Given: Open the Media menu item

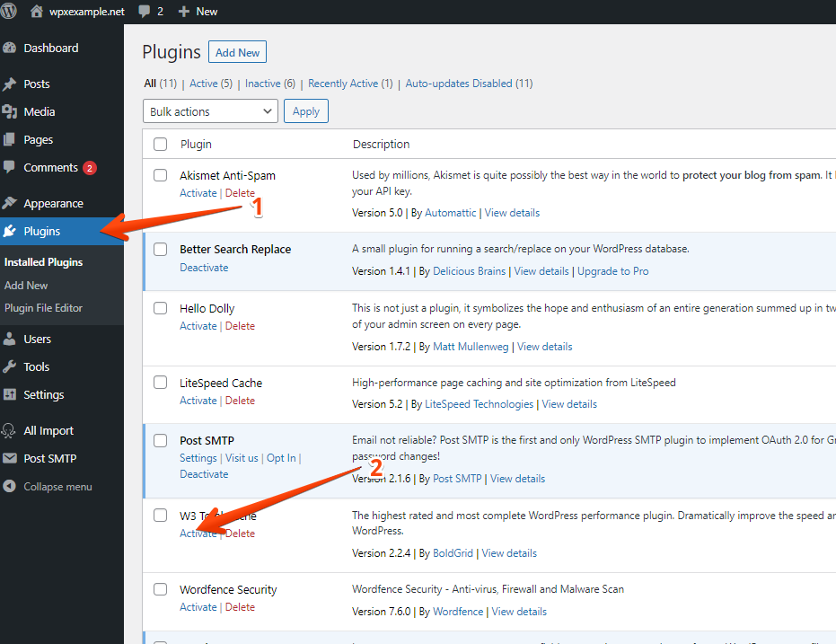Looking at the screenshot, I should pyautogui.click(x=40, y=112).
